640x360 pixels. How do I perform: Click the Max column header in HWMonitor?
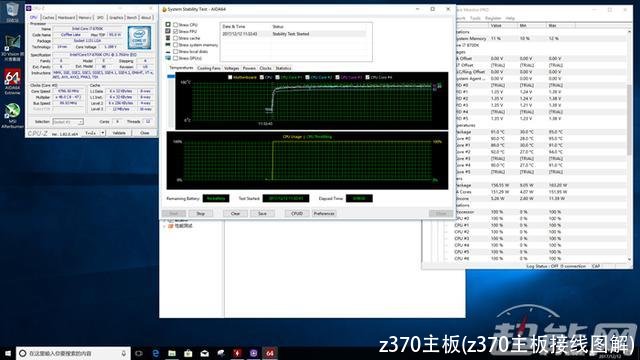[x=561, y=25]
